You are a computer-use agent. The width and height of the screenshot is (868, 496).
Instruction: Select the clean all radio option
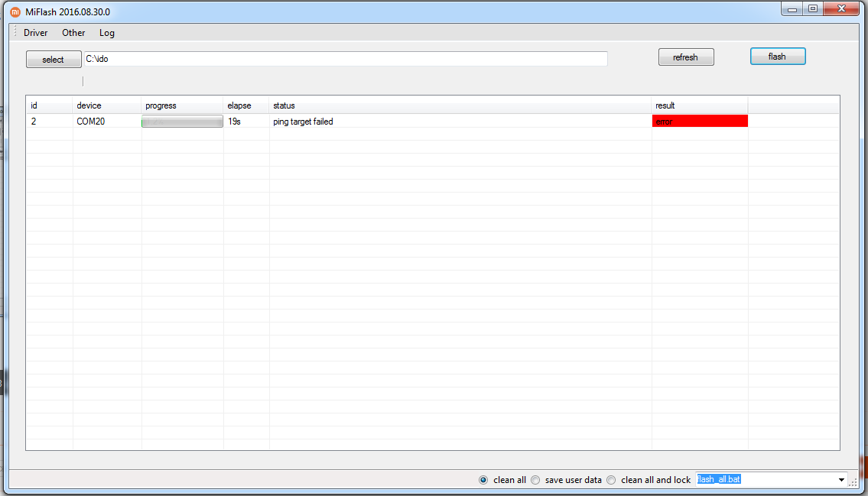[x=483, y=480]
